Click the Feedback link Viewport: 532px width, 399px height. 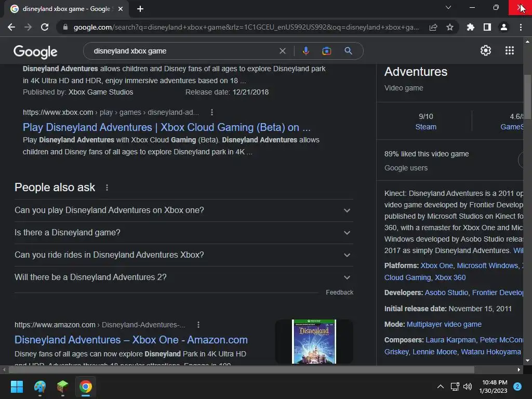339,292
